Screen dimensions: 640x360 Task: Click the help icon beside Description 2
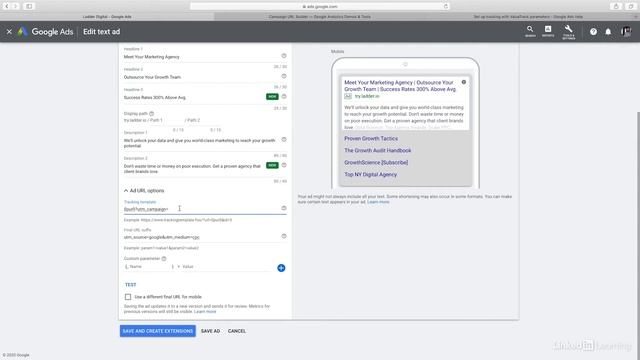point(284,165)
